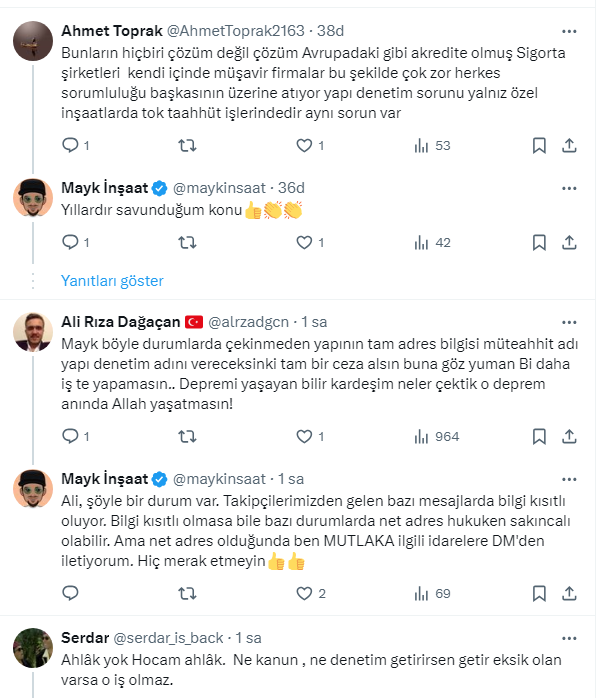This screenshot has width=600, height=698.
Task: Reply to Ali Rıza Dağaçan's tweet
Action: point(70,436)
